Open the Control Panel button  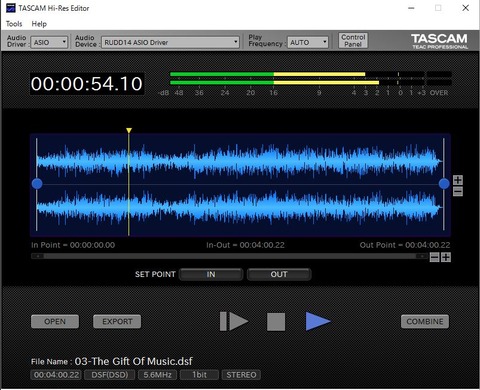click(353, 41)
